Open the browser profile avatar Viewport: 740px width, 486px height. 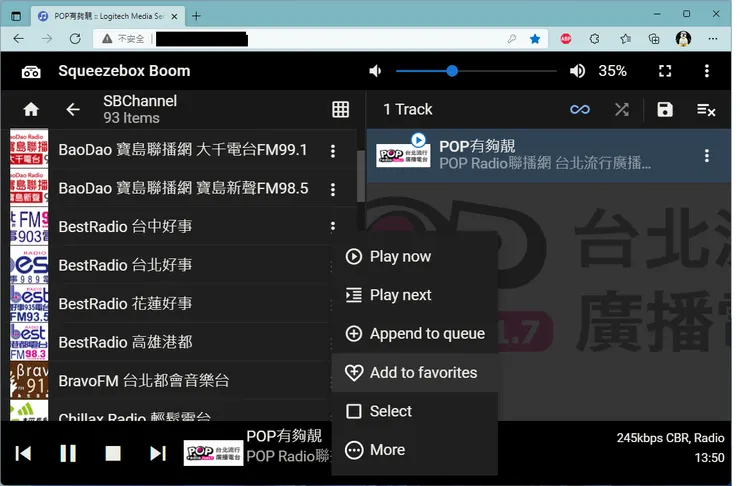click(x=683, y=39)
